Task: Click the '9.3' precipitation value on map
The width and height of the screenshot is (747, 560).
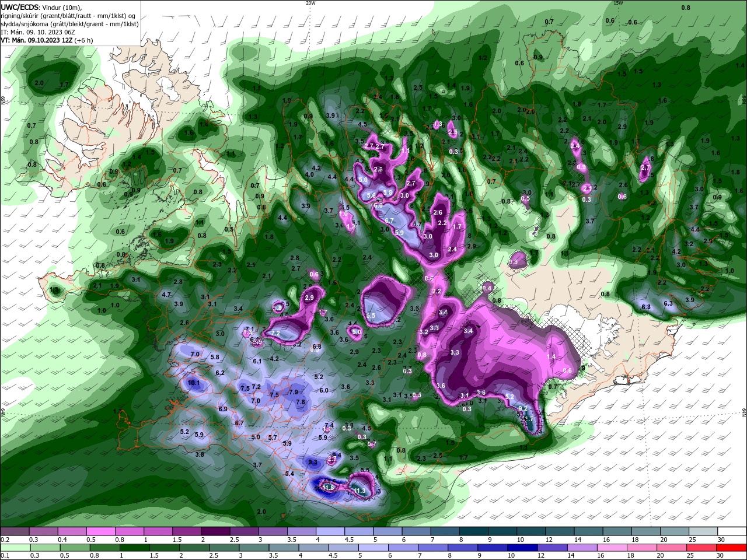Action: [x=312, y=462]
